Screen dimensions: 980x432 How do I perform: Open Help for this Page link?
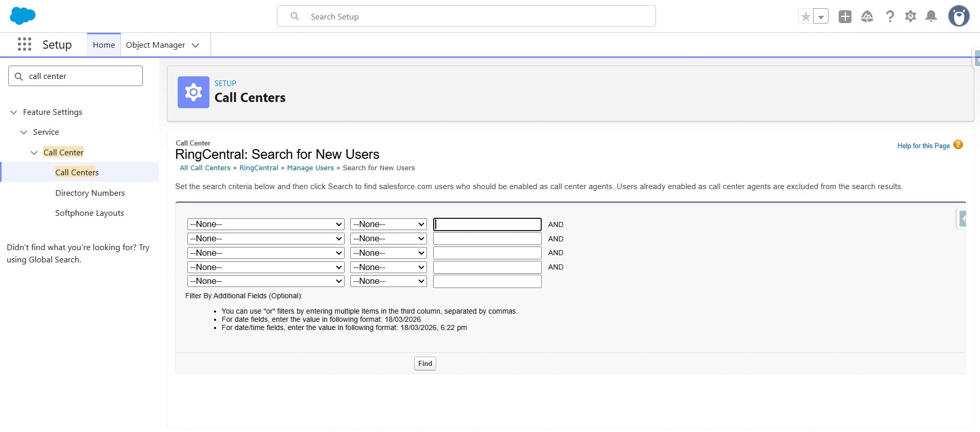tap(923, 146)
